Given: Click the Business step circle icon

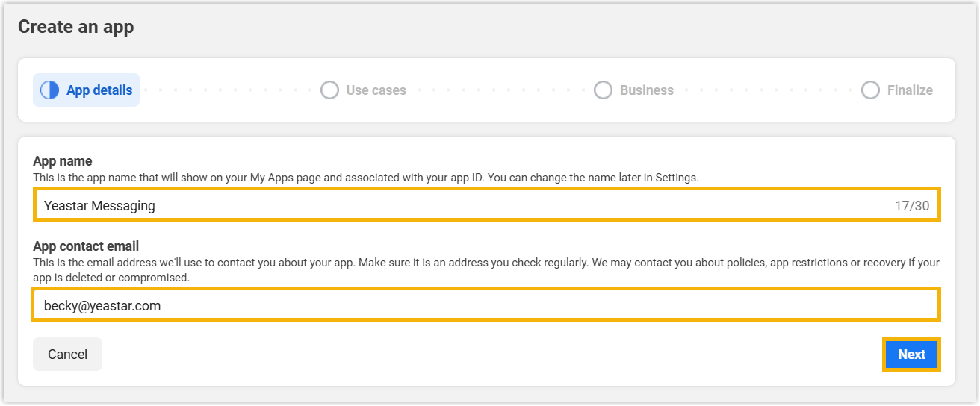Looking at the screenshot, I should click(x=603, y=90).
